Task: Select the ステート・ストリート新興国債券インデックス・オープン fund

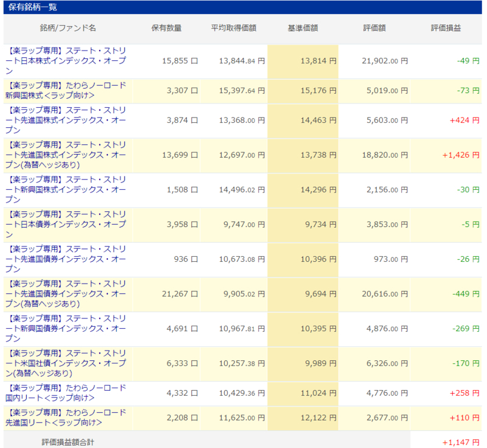Action: (x=67, y=329)
